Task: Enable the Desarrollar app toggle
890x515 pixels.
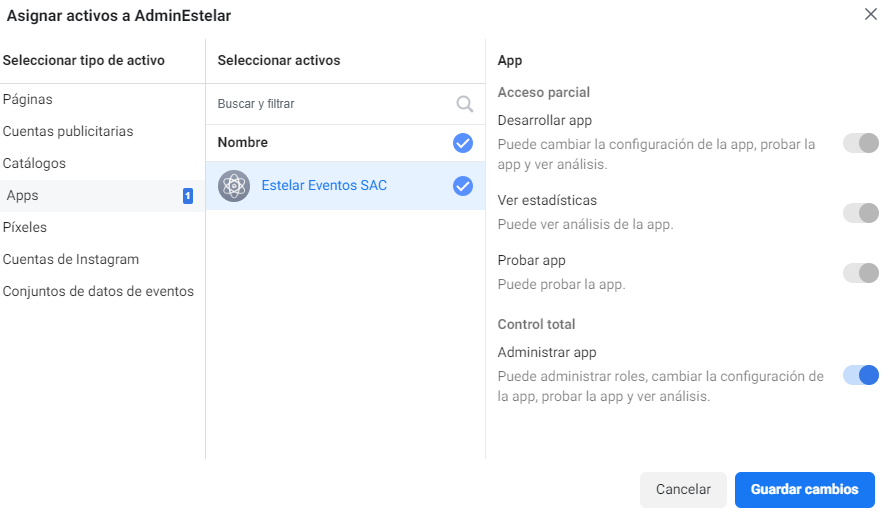Action: (860, 143)
